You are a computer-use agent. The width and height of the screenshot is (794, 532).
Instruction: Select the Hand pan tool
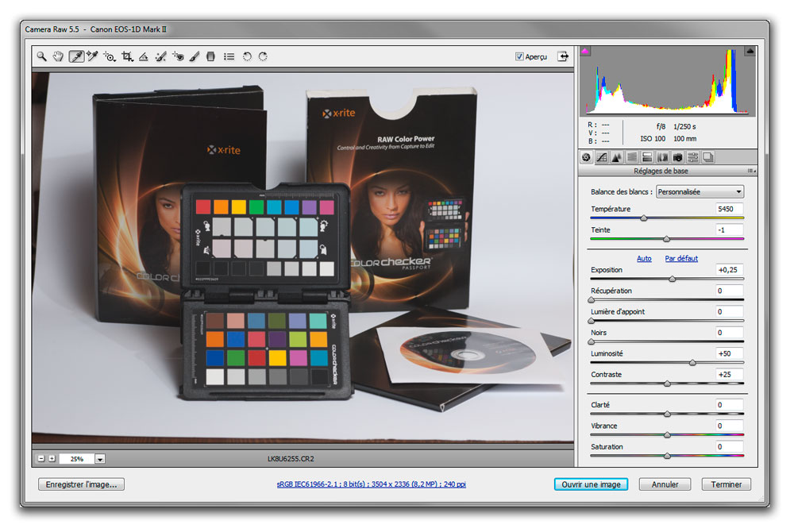[x=59, y=56]
